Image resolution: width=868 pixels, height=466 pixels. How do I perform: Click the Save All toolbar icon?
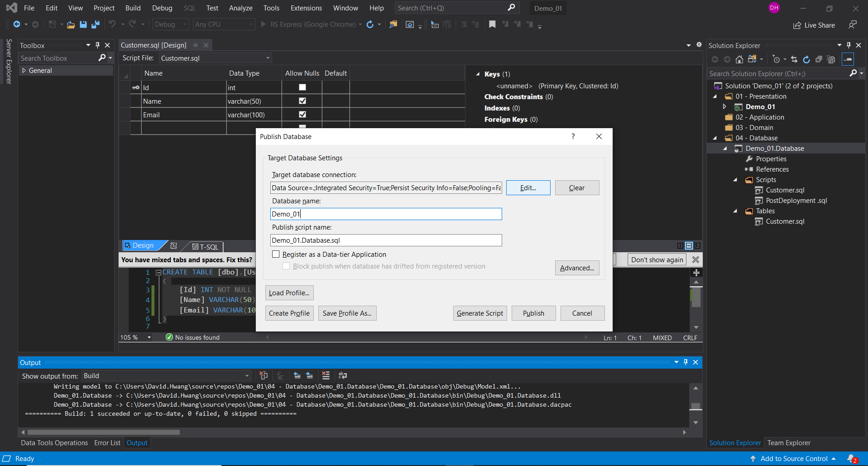(x=95, y=24)
